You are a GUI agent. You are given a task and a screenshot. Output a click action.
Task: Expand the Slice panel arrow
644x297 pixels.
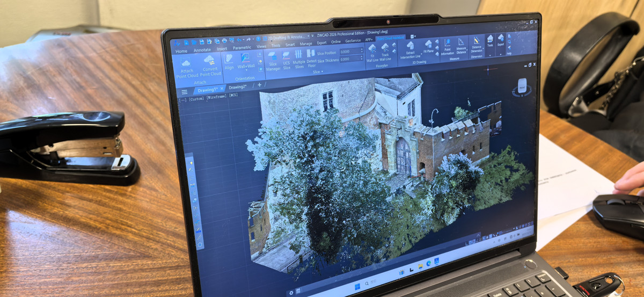click(322, 71)
